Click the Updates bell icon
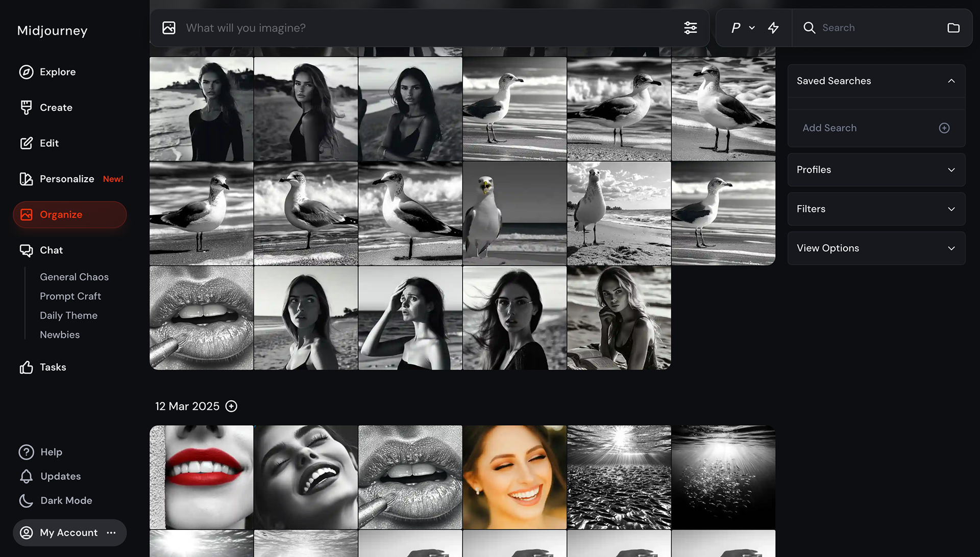Viewport: 980px width, 557px height. (x=26, y=476)
